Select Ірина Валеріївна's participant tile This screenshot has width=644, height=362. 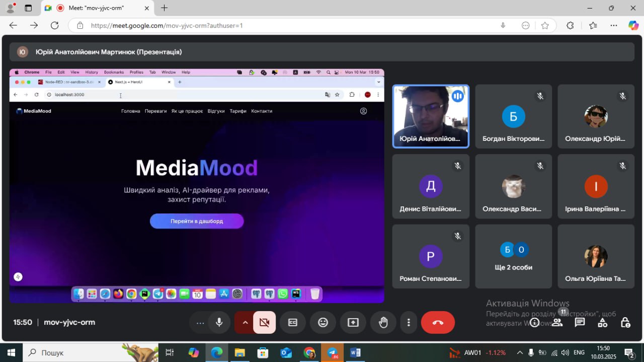point(596,186)
